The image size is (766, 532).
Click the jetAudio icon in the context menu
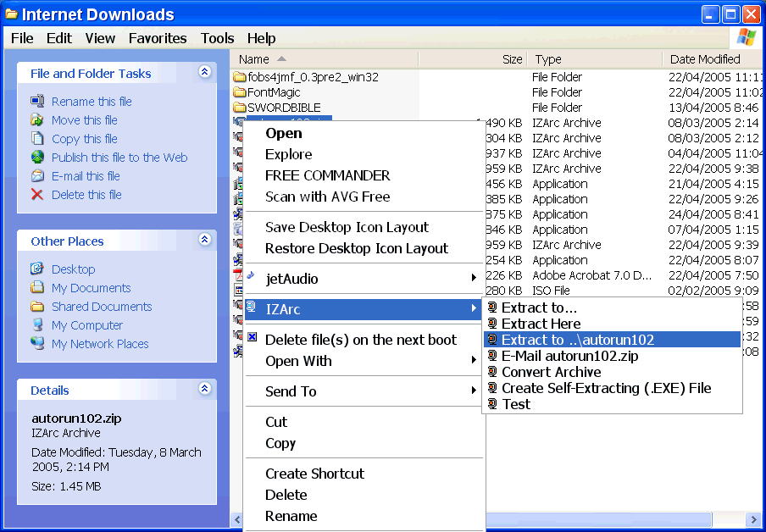pyautogui.click(x=251, y=275)
